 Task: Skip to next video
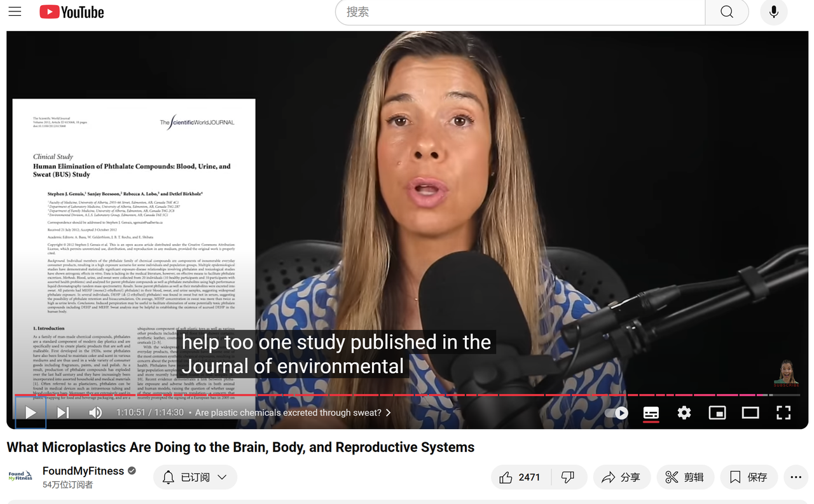coord(63,412)
